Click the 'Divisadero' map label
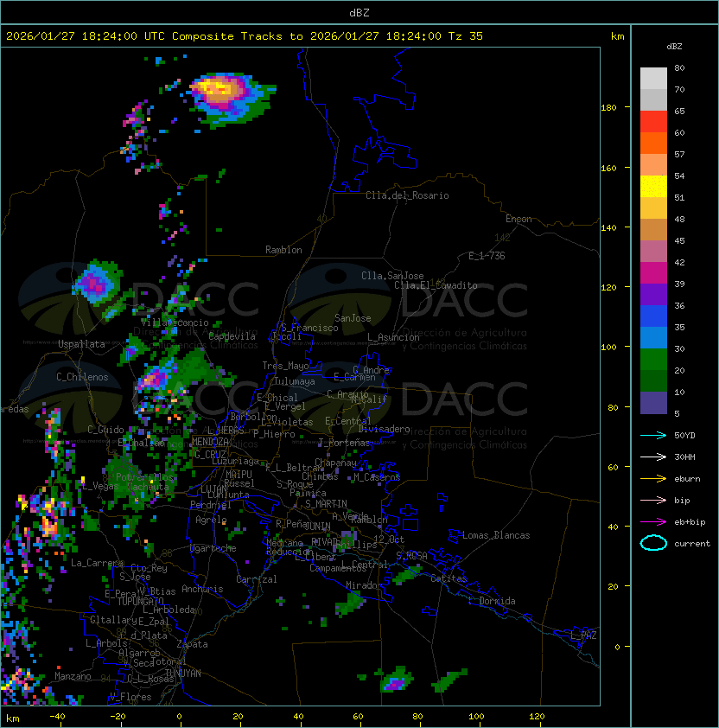Screen dimensions: 719x728 pyautogui.click(x=384, y=429)
